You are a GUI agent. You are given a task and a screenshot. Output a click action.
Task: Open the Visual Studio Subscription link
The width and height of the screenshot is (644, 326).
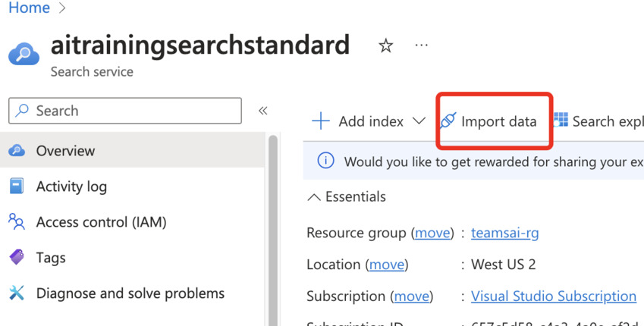(x=554, y=296)
